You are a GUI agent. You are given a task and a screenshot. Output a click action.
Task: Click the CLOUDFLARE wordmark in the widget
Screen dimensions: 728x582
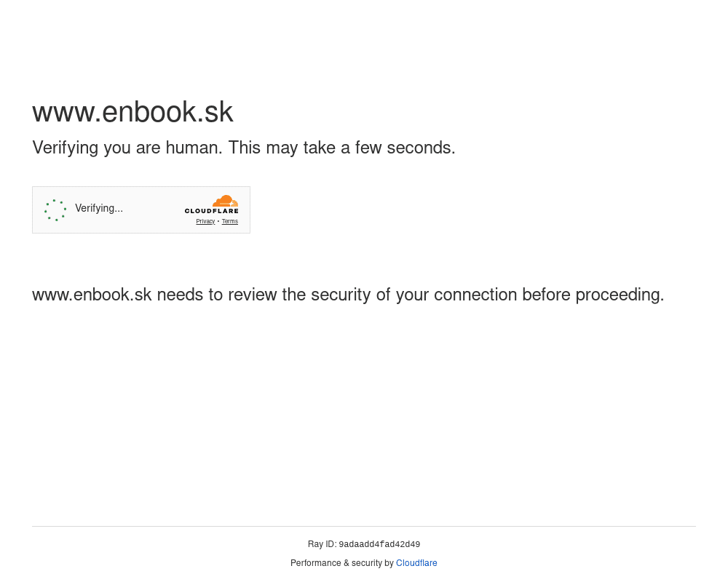pos(212,211)
